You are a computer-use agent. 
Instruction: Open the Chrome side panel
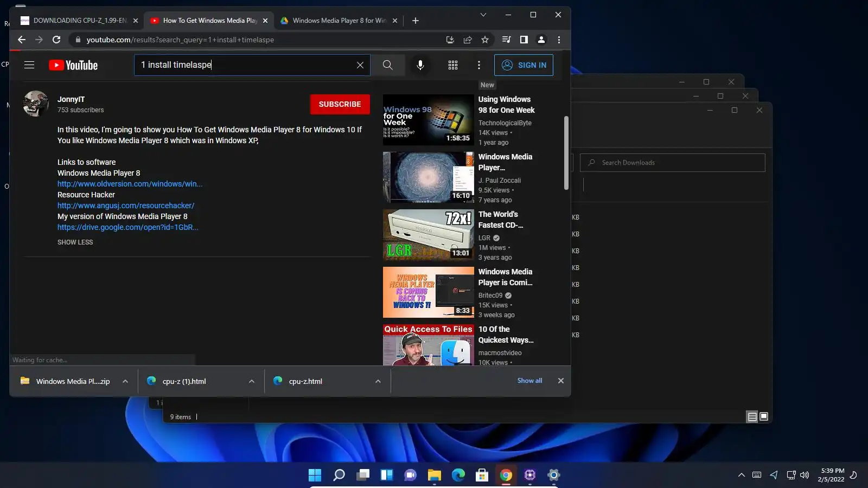[x=524, y=40]
